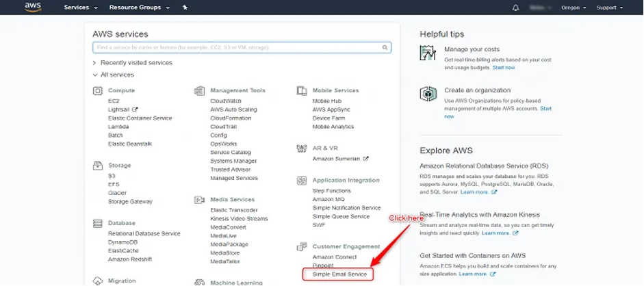The width and height of the screenshot is (644, 286).
Task: Open Amazon MQ service
Action: pyautogui.click(x=329, y=199)
